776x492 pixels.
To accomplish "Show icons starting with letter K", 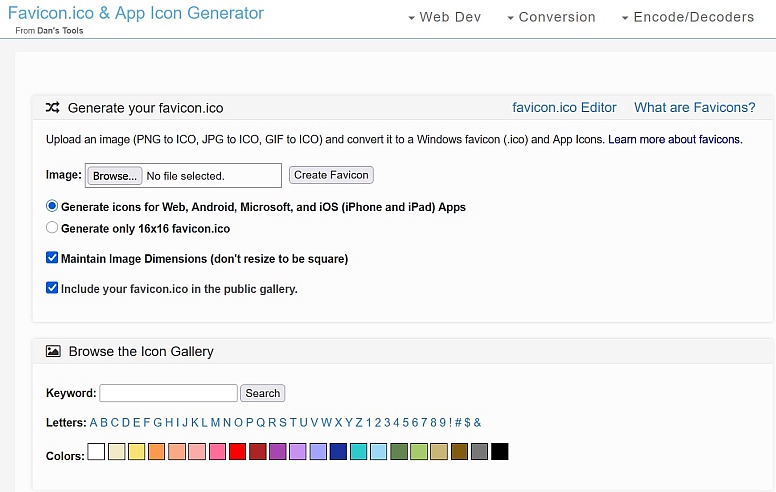I will pos(195,423).
